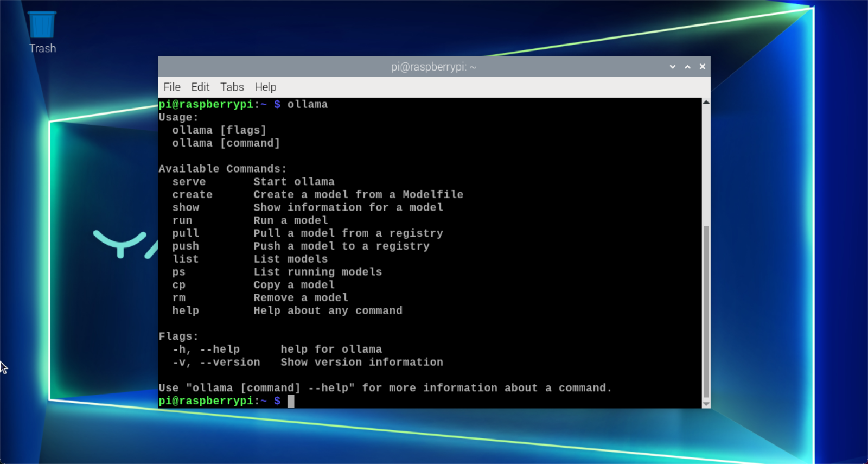Click the terminal title bar 'pi@raspberrypi: ~'
Screen dimensions: 868x464
[433, 67]
